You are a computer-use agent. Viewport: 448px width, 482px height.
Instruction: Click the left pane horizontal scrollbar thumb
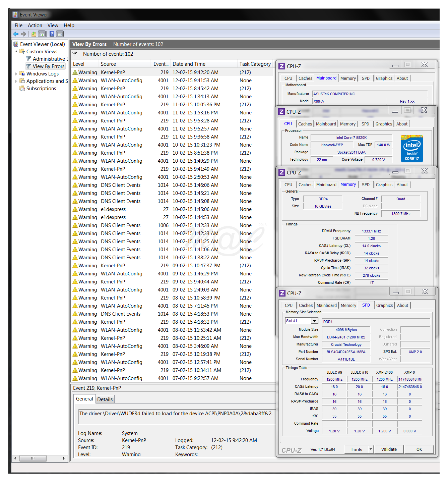(33, 458)
